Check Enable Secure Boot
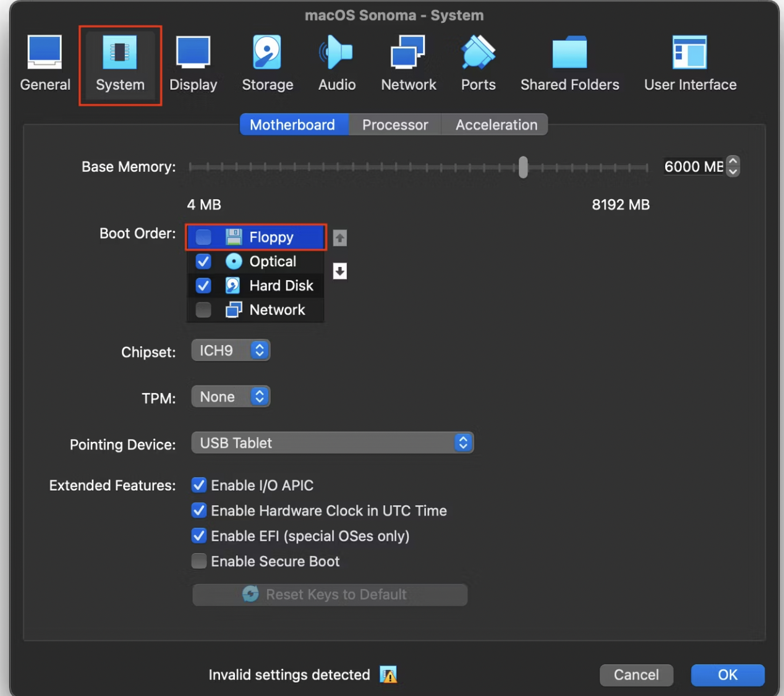This screenshot has height=696, width=784. coord(199,561)
